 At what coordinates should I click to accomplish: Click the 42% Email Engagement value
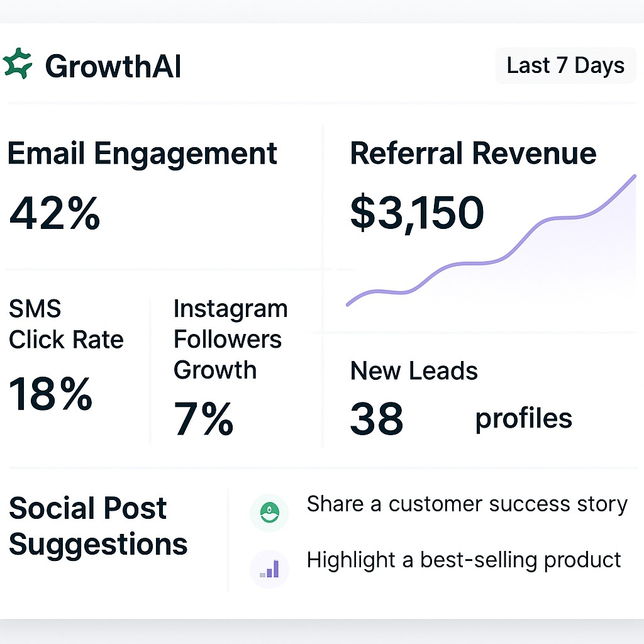coord(53,215)
